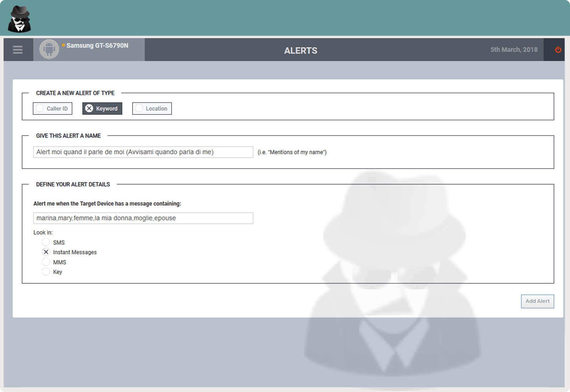
Task: Click the date 5th March, 2018
Action: point(514,50)
